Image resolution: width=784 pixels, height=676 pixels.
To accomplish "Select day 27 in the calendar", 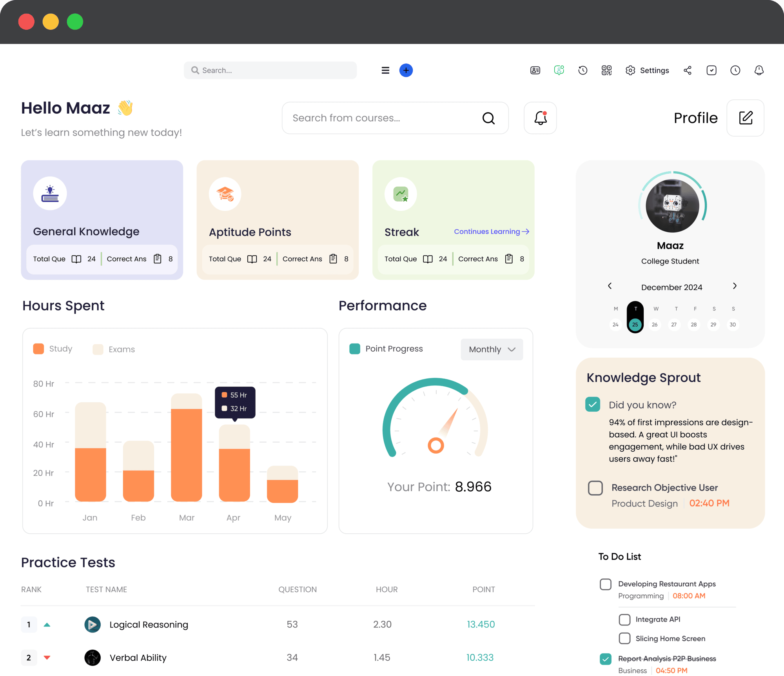I will pos(673,324).
